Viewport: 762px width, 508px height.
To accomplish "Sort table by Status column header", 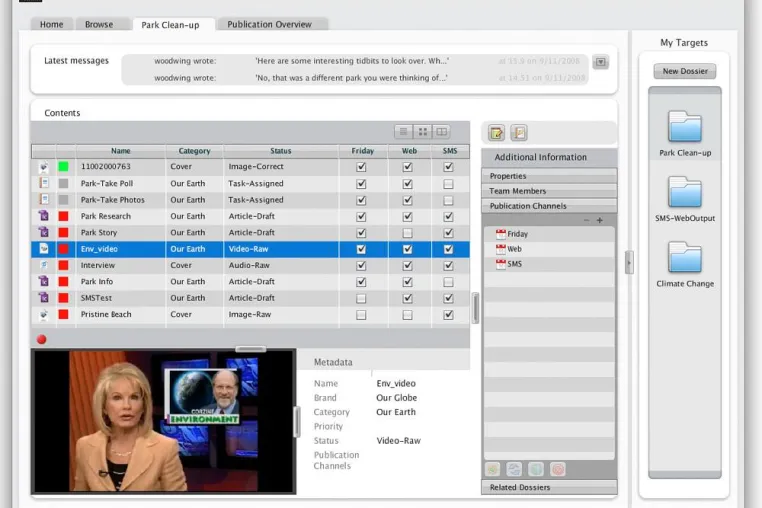I will (x=281, y=151).
